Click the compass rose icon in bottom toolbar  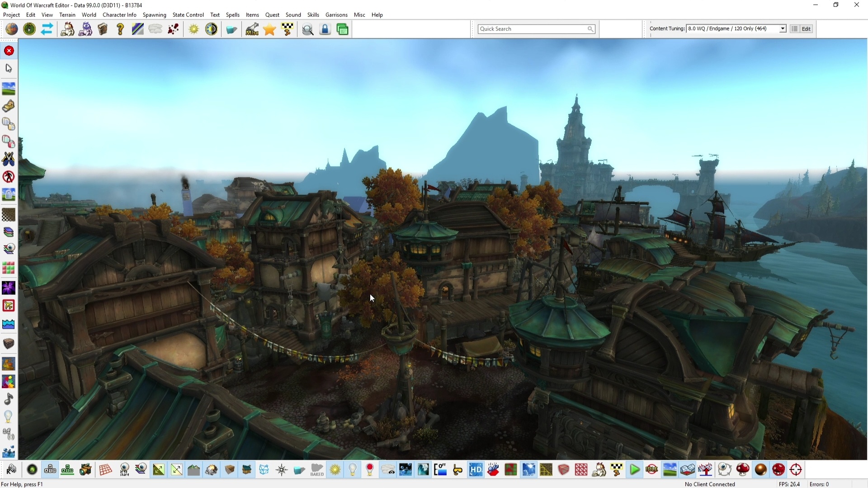point(282,470)
